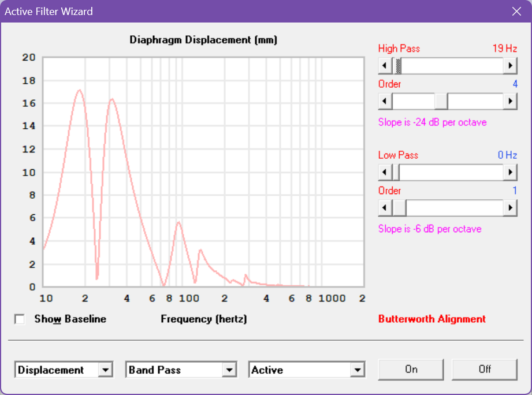Click the Low Pass label
Image resolution: width=532 pixels, height=395 pixels.
[399, 155]
